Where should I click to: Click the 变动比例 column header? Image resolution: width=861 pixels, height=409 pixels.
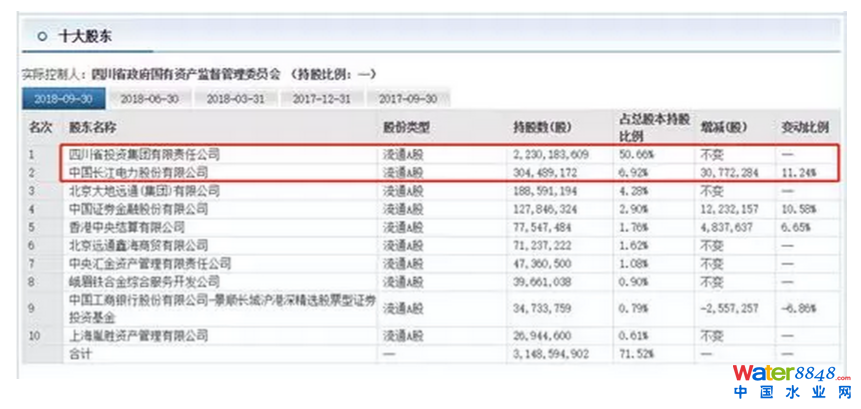click(804, 127)
